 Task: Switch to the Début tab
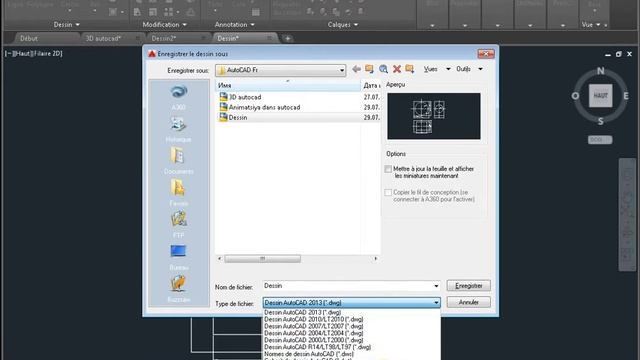pos(29,38)
